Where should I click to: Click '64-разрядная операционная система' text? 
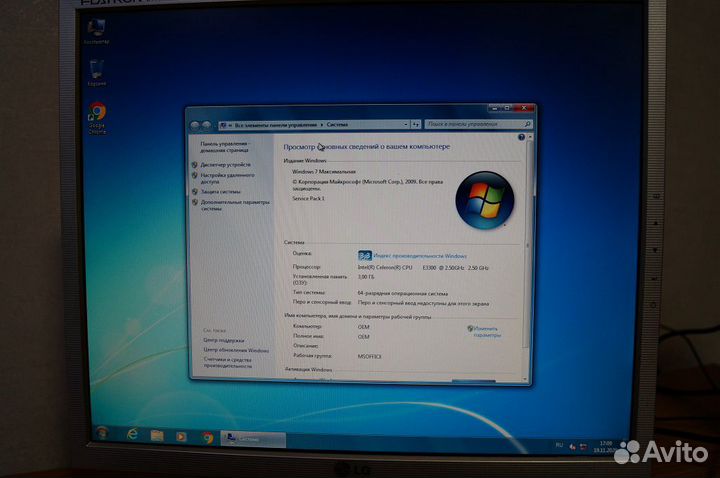tap(402, 293)
